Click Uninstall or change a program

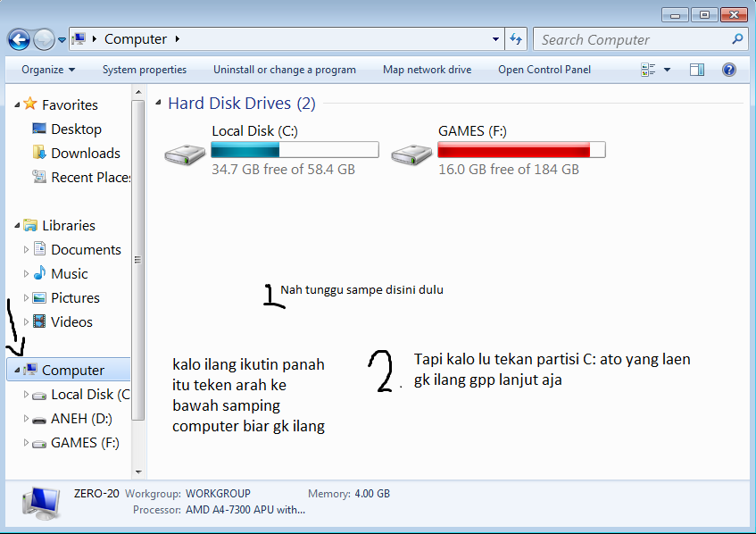(284, 69)
